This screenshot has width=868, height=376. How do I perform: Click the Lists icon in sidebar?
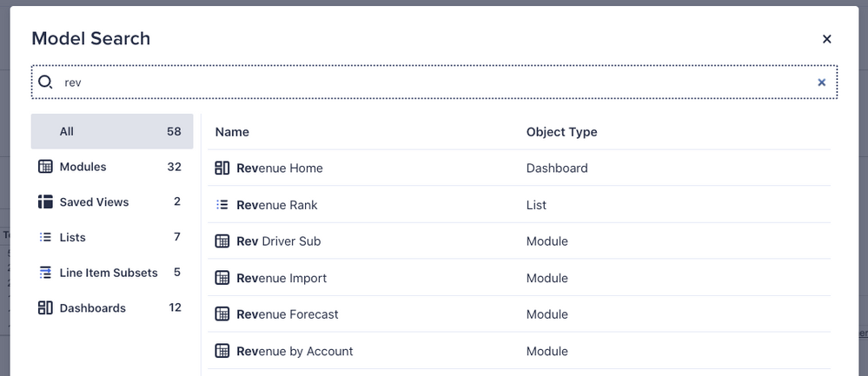pyautogui.click(x=46, y=237)
